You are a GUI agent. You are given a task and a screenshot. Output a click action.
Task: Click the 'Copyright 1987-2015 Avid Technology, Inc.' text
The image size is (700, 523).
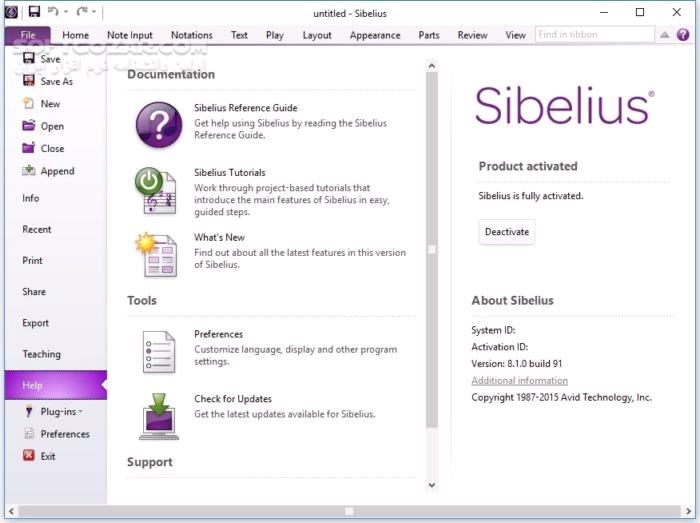coord(561,397)
